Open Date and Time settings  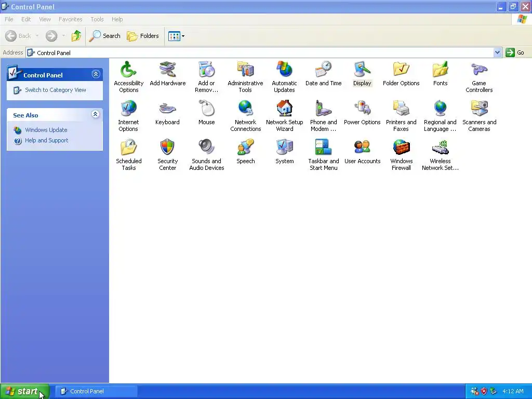323,74
